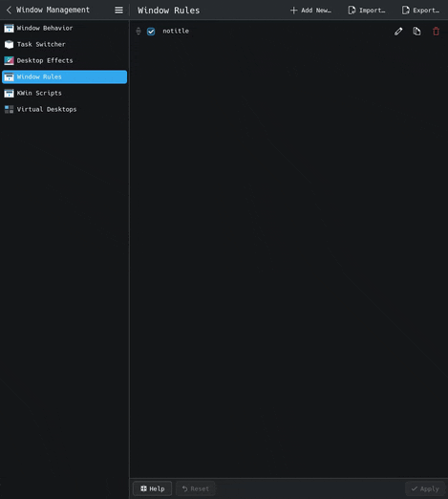Duplicate the notitle rule
Image resolution: width=448 pixels, height=499 pixels.
(x=416, y=32)
